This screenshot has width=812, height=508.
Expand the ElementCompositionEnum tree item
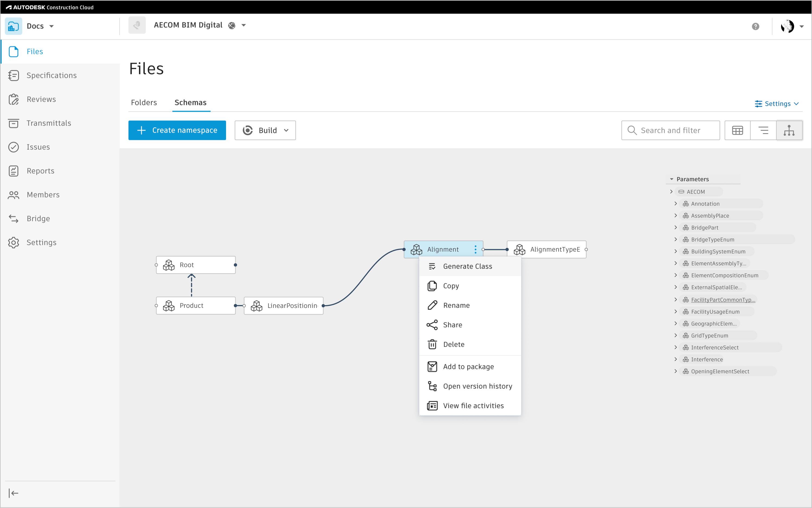point(675,275)
